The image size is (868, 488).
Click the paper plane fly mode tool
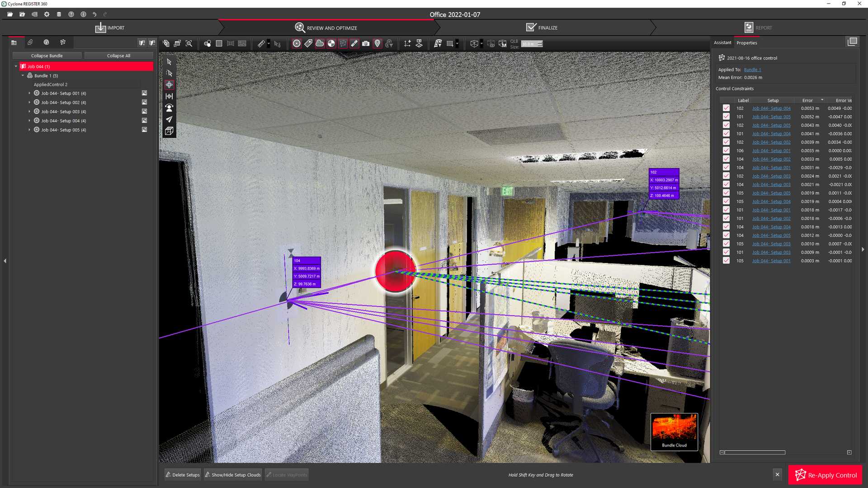[169, 119]
